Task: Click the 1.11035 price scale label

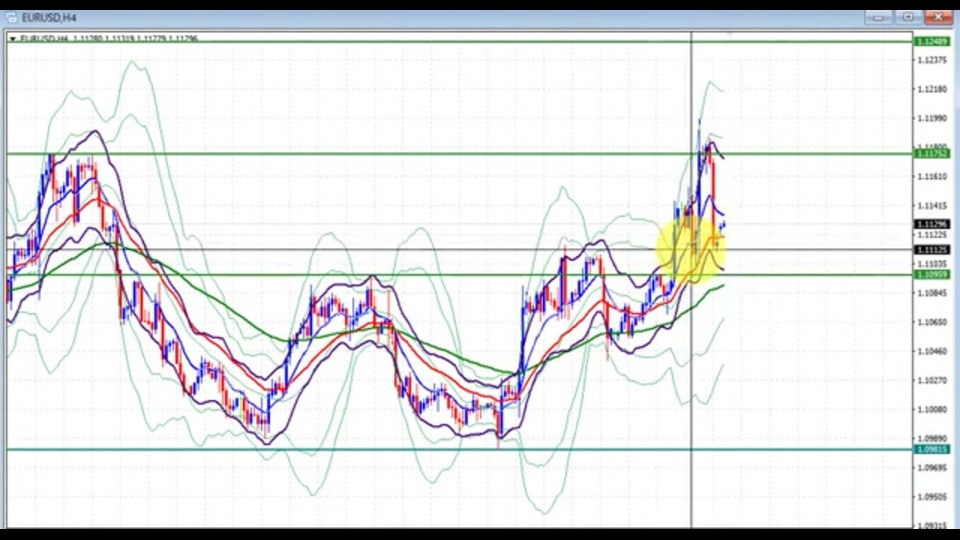Action: [x=932, y=264]
